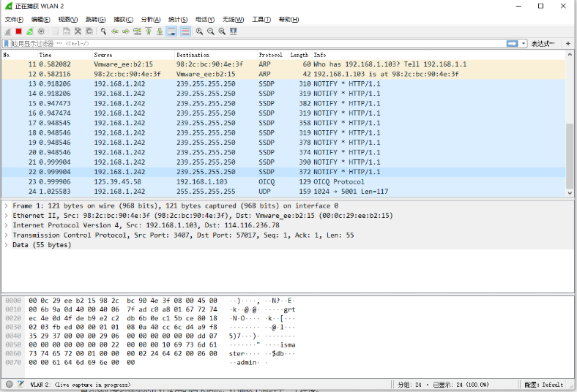Expand the Ethernet II details row
577x392 pixels.
click(x=7, y=216)
